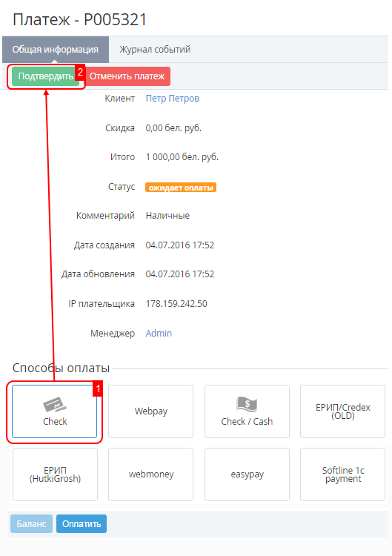Screen dimensions: 392x556
Task: Select Webpay payment method
Action: click(150, 411)
